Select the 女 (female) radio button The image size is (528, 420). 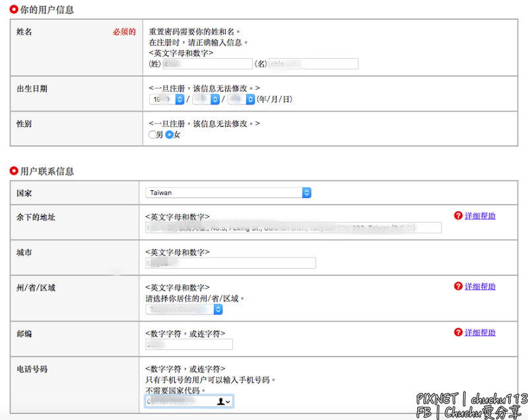pyautogui.click(x=169, y=135)
